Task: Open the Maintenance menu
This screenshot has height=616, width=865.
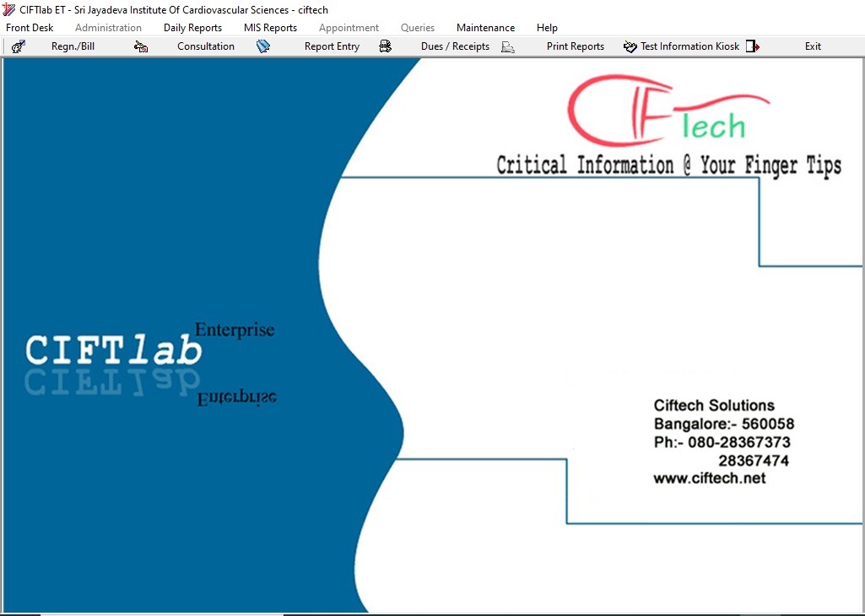Action: pyautogui.click(x=485, y=28)
